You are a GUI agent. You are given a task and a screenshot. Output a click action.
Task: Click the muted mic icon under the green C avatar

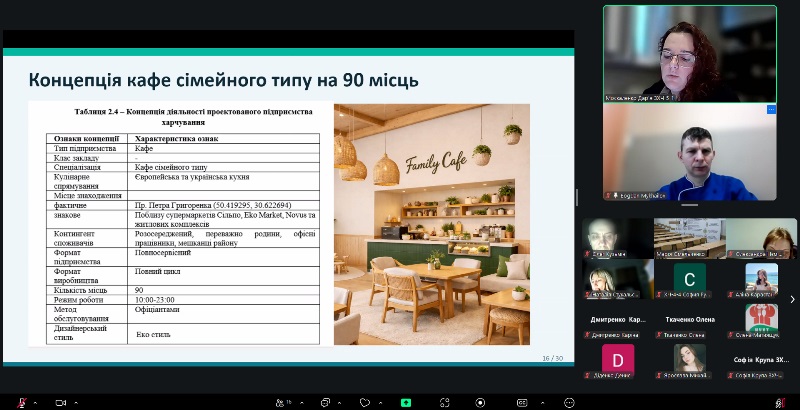pos(659,294)
